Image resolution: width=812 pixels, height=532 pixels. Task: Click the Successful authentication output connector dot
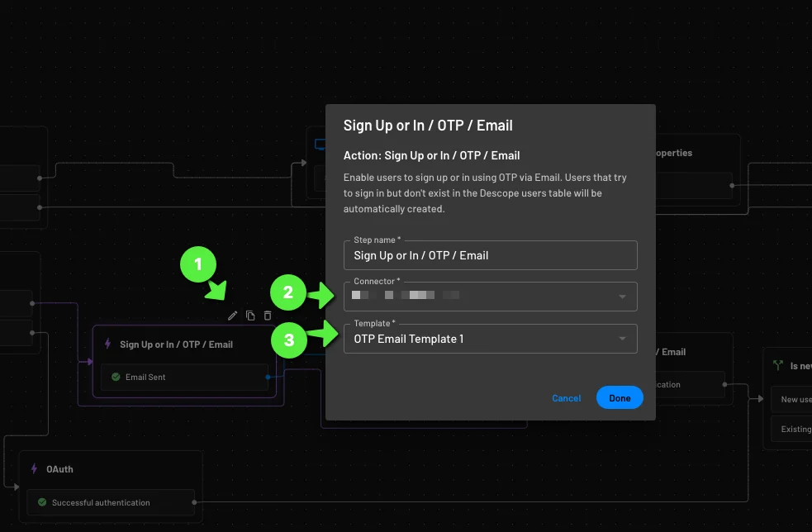pyautogui.click(x=194, y=502)
